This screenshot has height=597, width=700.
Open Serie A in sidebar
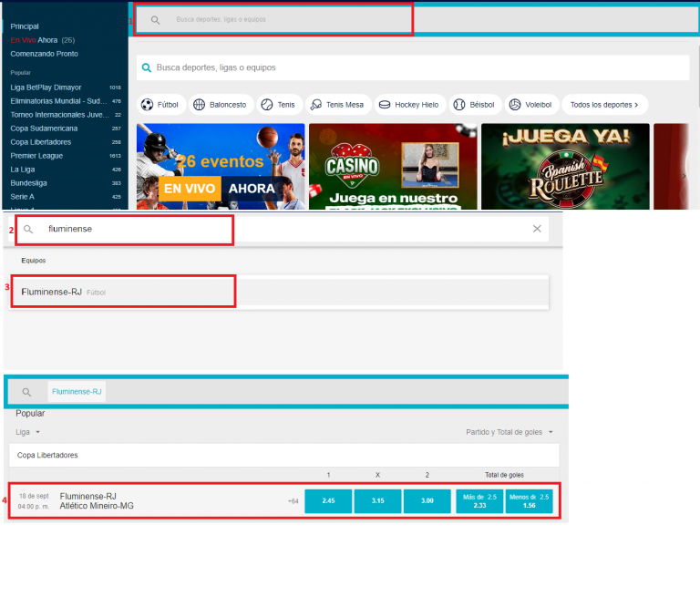click(x=66, y=197)
